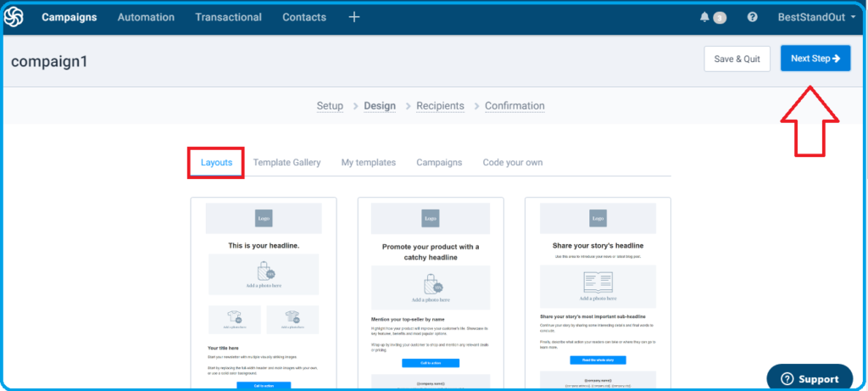Open the plus add-feature icon
Viewport: 868px width, 391px height.
coord(354,17)
